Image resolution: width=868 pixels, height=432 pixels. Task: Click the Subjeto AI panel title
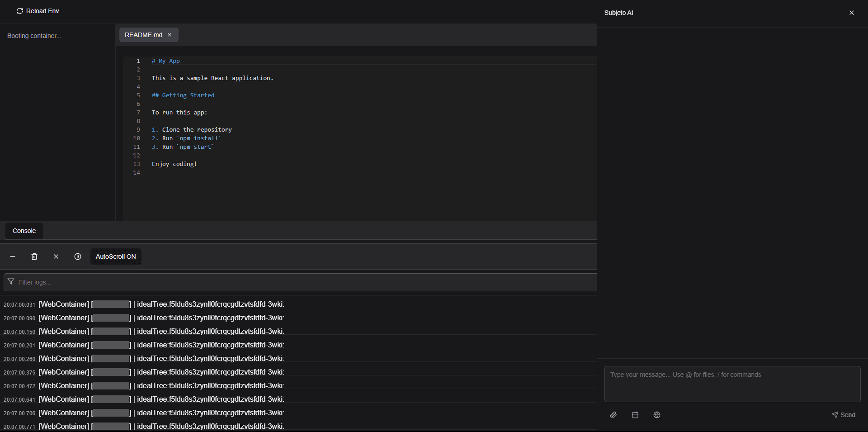pyautogui.click(x=618, y=13)
